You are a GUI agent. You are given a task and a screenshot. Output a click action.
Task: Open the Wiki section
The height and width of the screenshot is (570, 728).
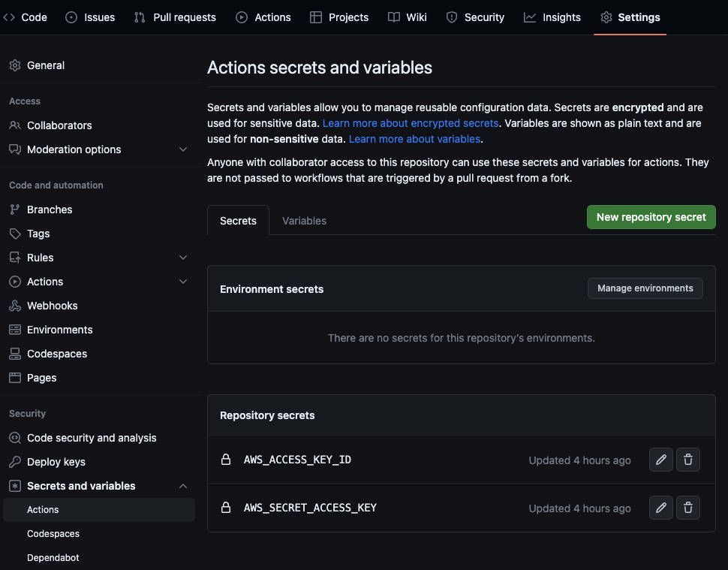[x=407, y=17]
